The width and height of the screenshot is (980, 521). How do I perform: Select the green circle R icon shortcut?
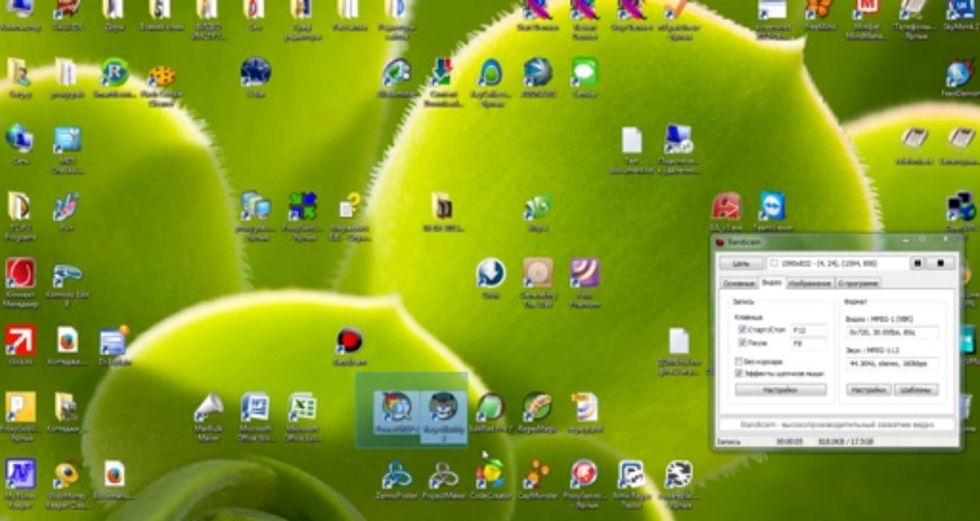click(114, 72)
